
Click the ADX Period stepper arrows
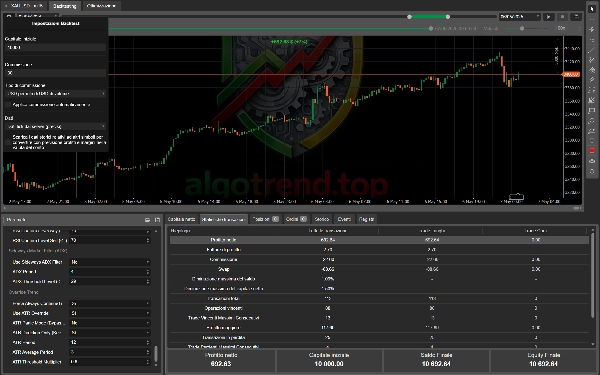148,272
